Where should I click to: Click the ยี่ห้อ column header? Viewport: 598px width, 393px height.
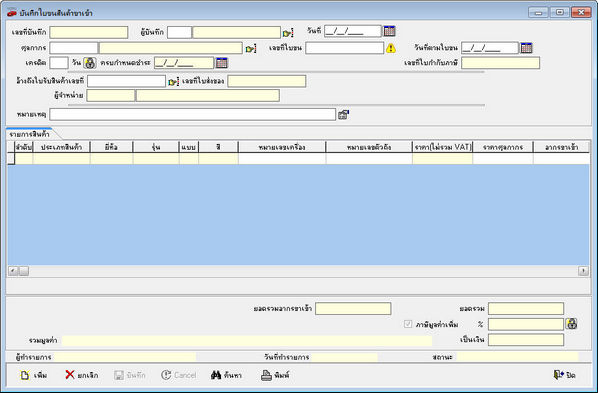pyautogui.click(x=111, y=147)
